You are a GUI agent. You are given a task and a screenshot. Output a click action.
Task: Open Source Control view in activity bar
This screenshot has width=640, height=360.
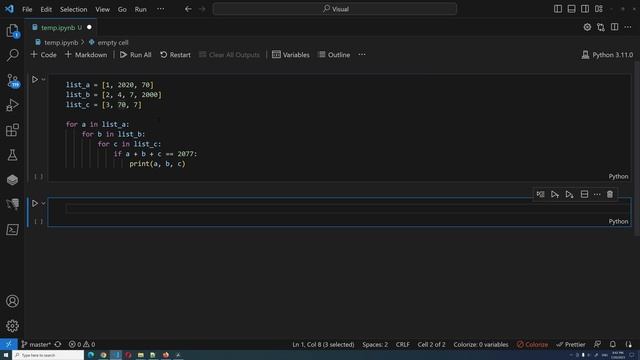(12, 80)
